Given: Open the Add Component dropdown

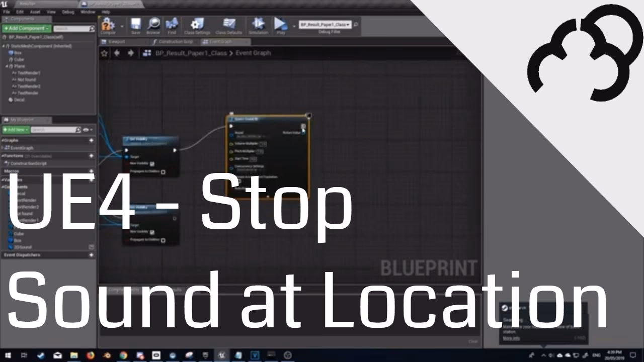Looking at the screenshot, I should (x=27, y=29).
